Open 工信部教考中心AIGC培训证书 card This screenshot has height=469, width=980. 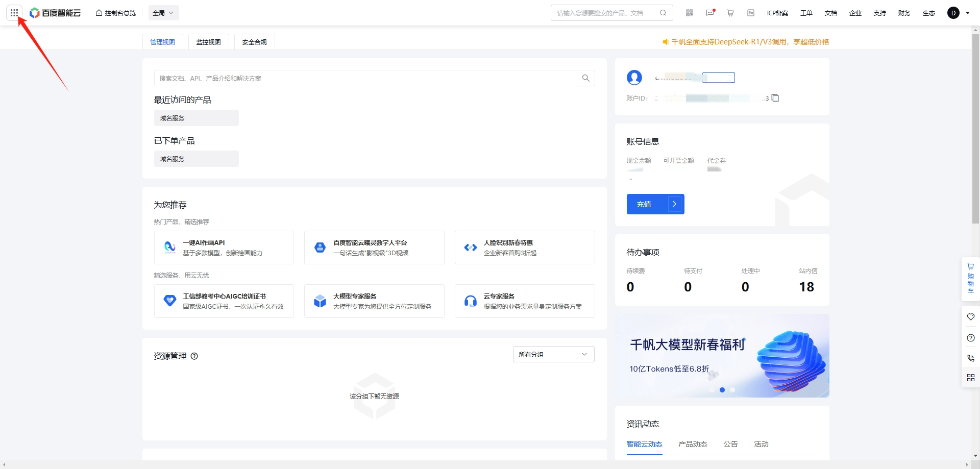click(x=224, y=301)
